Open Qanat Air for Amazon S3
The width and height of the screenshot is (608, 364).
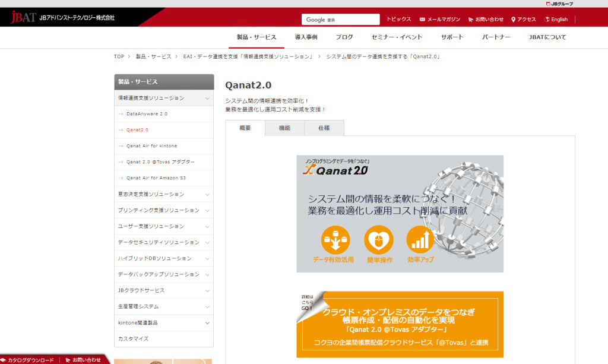pyautogui.click(x=156, y=178)
